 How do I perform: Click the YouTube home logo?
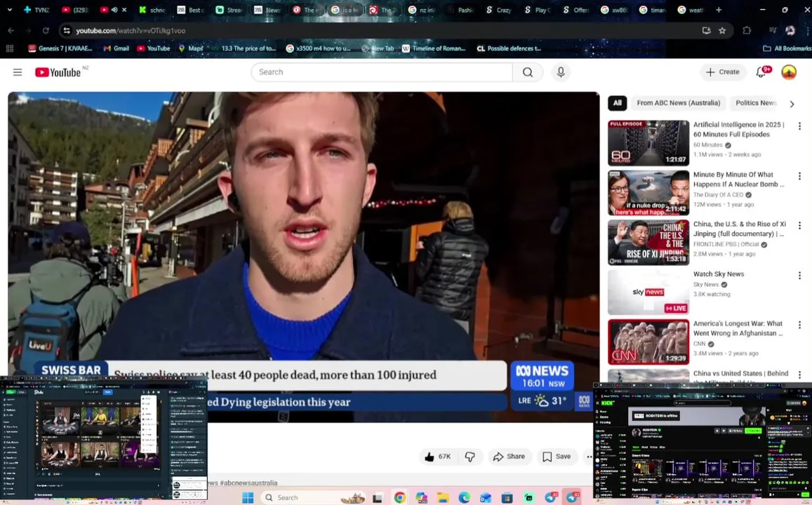(58, 72)
